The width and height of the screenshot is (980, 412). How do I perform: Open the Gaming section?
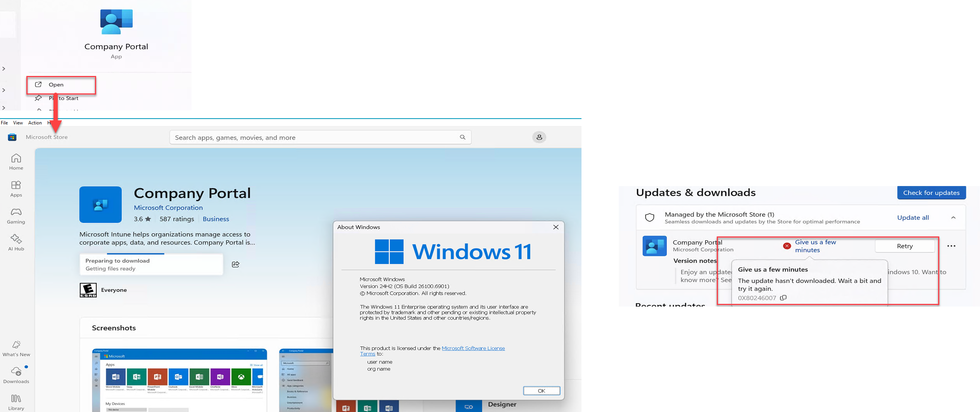(16, 216)
